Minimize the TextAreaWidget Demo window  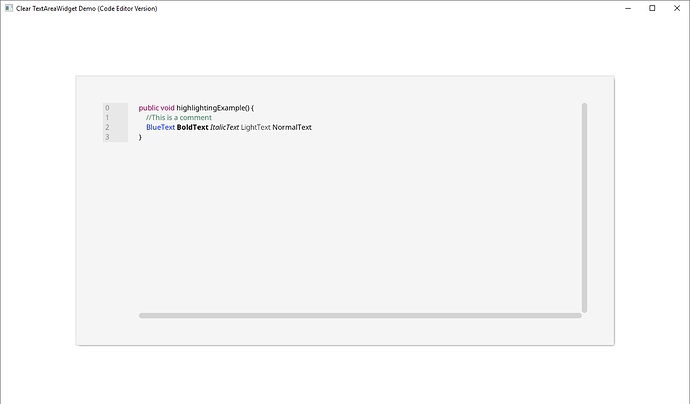coord(626,8)
